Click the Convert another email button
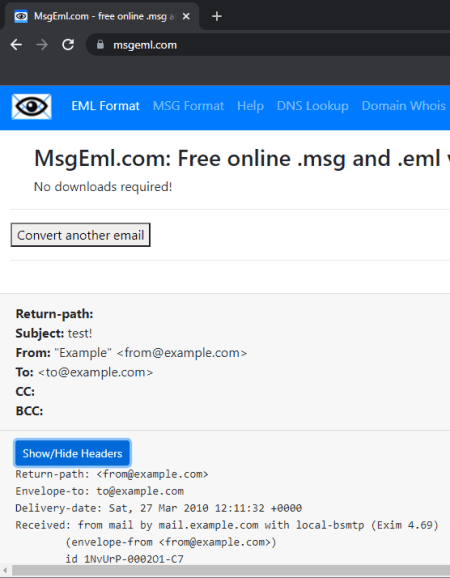This screenshot has height=578, width=450. point(80,235)
